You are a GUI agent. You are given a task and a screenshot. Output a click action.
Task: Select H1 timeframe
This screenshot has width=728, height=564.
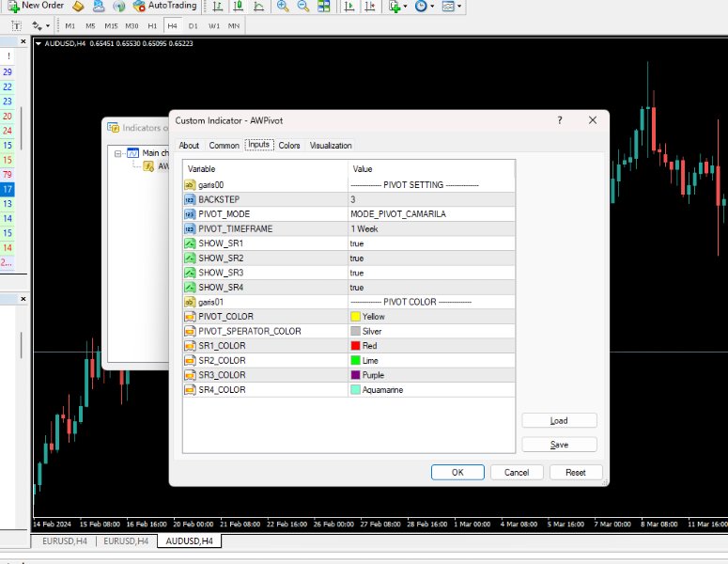tap(152, 26)
